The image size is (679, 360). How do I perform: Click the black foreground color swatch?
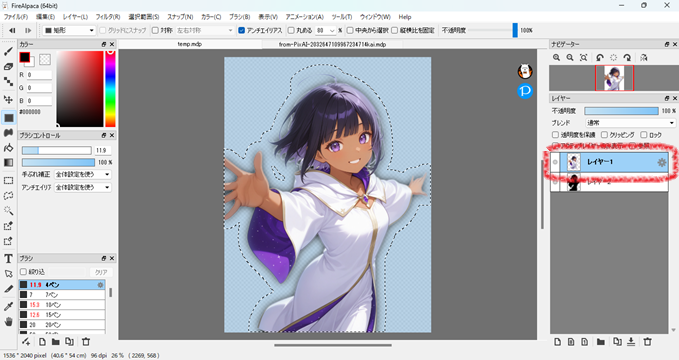click(x=24, y=57)
